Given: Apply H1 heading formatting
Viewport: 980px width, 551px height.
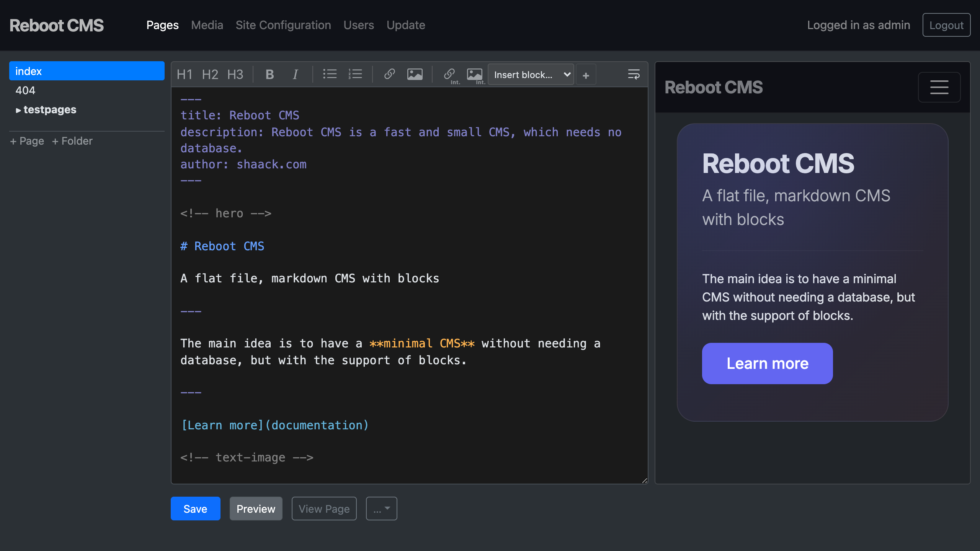Looking at the screenshot, I should point(185,74).
